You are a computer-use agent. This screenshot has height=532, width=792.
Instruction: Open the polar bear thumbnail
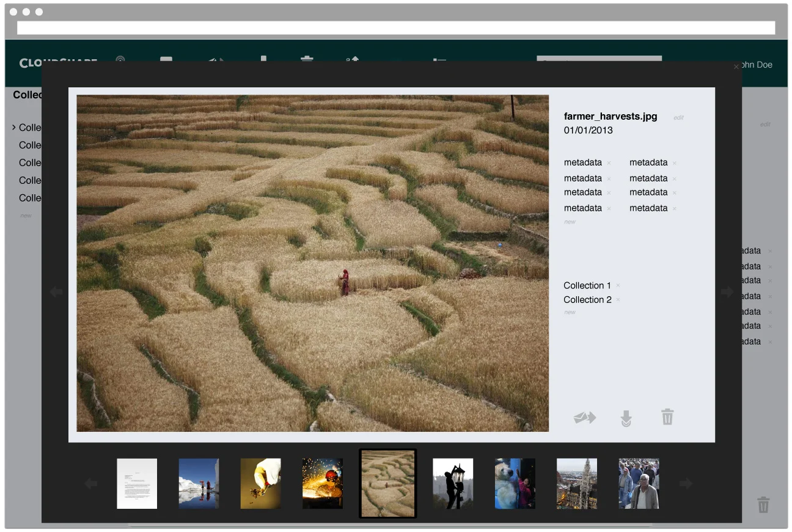point(515,484)
